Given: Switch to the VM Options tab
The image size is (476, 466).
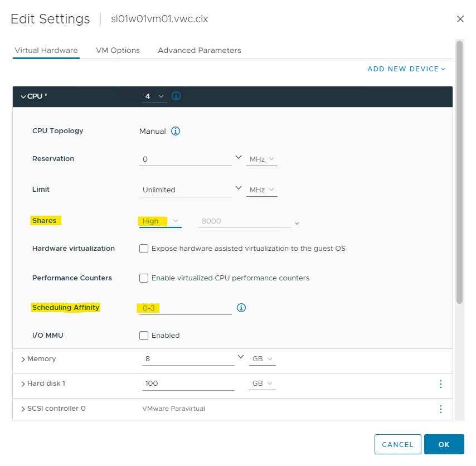Looking at the screenshot, I should point(118,50).
